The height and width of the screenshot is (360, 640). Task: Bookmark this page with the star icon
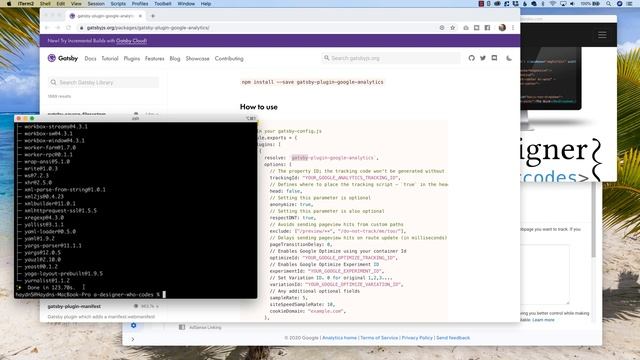[x=453, y=28]
